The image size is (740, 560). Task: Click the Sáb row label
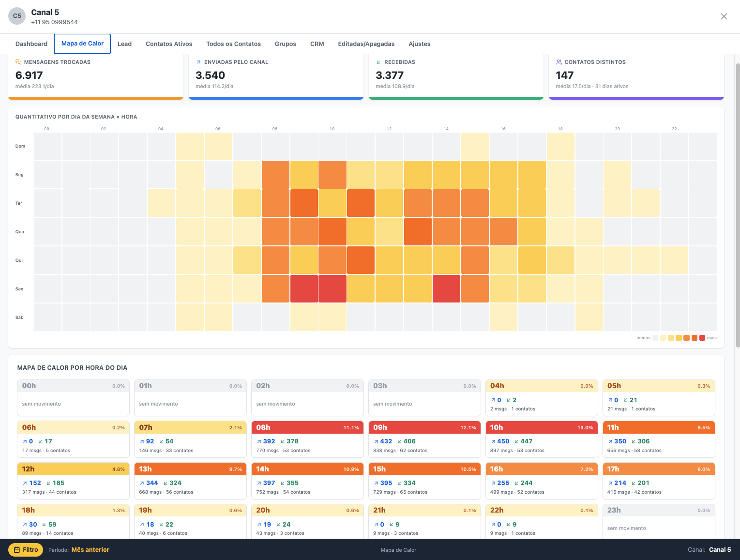coord(19,318)
